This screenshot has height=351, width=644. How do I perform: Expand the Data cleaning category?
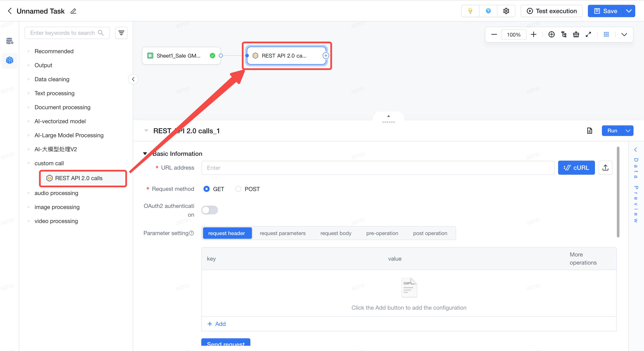[x=52, y=79]
